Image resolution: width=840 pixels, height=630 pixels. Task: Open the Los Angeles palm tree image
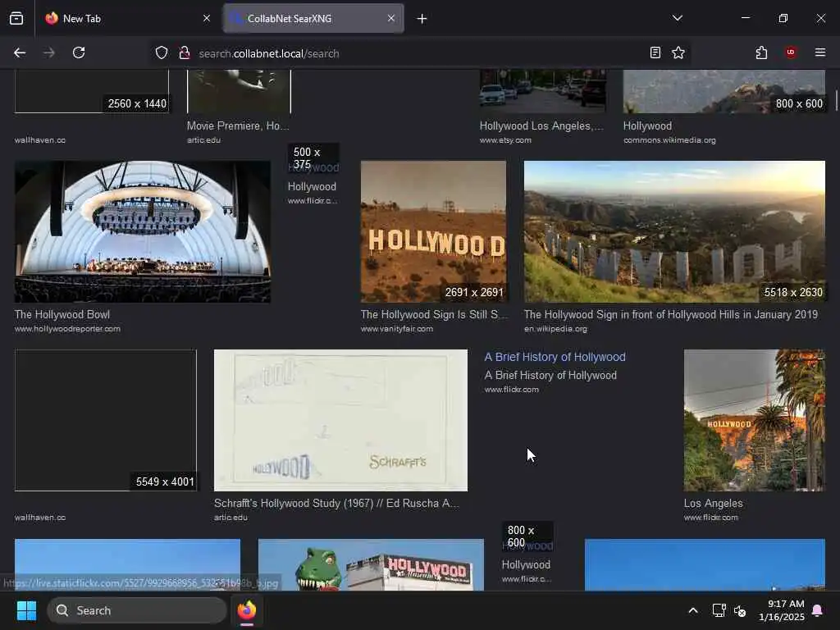(755, 420)
